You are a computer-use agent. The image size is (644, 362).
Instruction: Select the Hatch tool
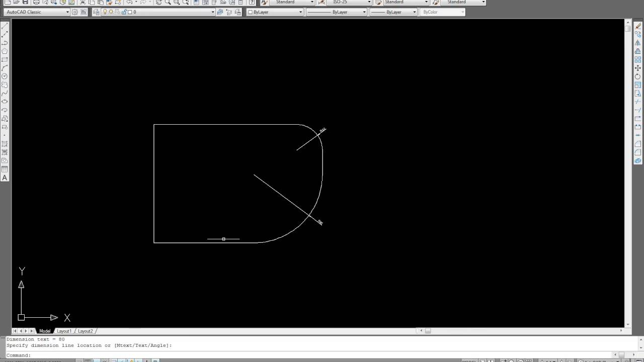5,144
